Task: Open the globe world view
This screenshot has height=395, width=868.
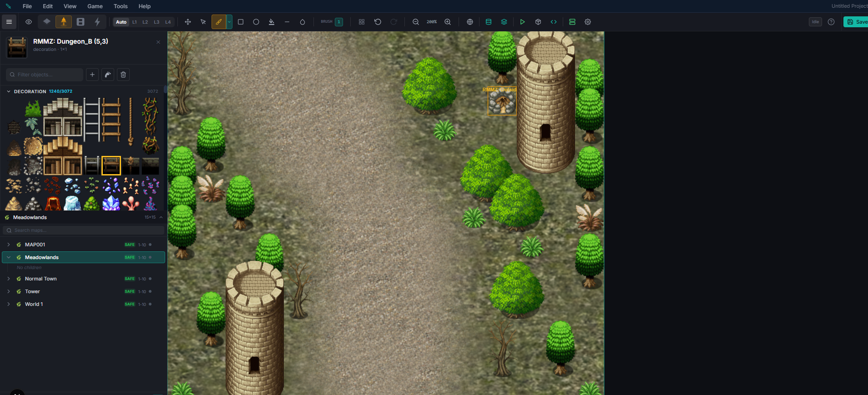Action: (470, 22)
